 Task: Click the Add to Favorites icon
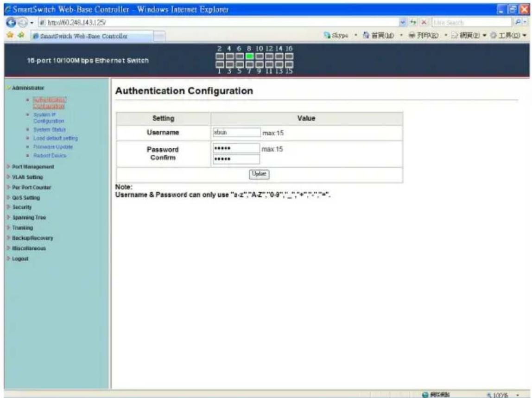[21, 35]
